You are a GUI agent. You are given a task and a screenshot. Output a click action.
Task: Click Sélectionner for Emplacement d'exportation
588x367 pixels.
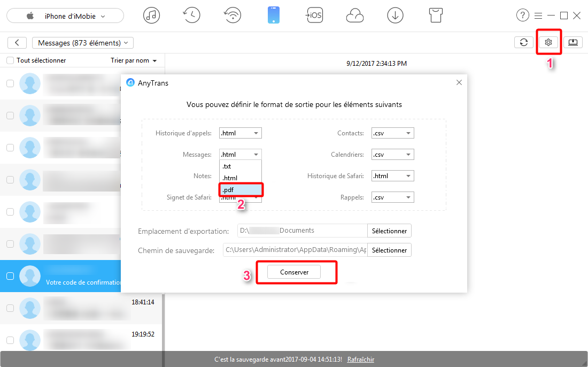pyautogui.click(x=389, y=231)
